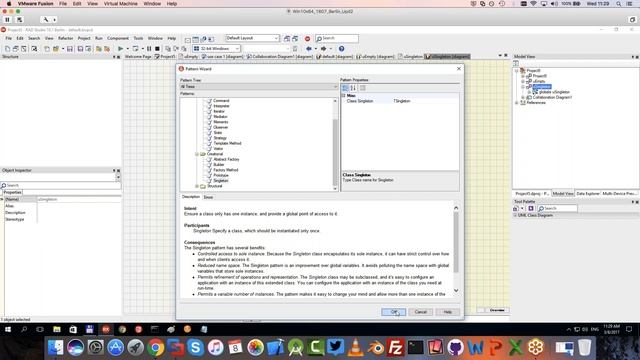The image size is (640, 360).
Task: Click the Pause toolbar icon
Action: 149,49
